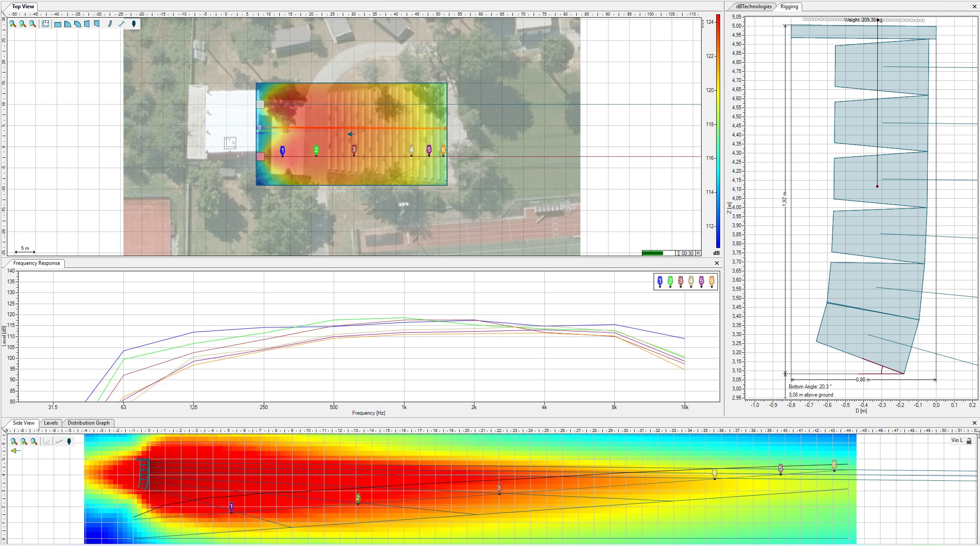Open the Distribution Graph tab
Screen dimensions: 980x546
tap(89, 423)
